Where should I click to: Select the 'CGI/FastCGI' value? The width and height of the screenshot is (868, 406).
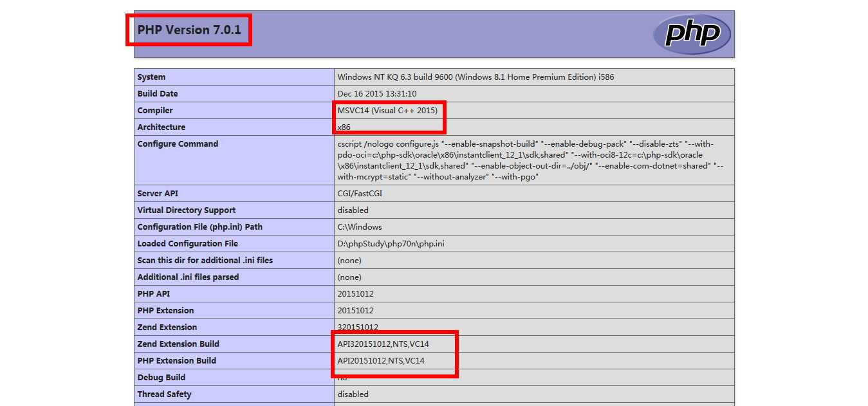[360, 194]
